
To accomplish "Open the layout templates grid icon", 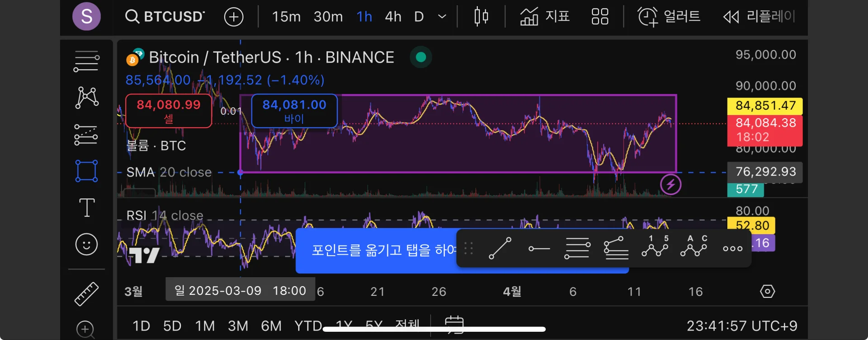I will click(x=600, y=17).
